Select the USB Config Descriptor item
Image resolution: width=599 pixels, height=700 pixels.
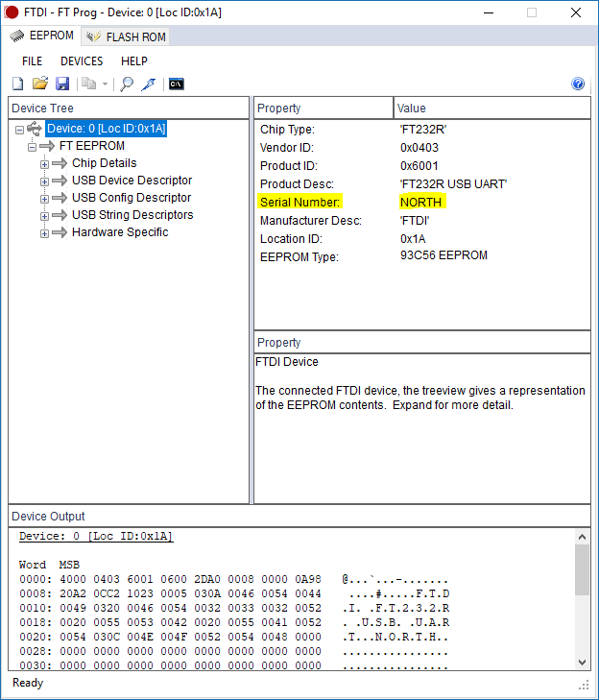[132, 198]
